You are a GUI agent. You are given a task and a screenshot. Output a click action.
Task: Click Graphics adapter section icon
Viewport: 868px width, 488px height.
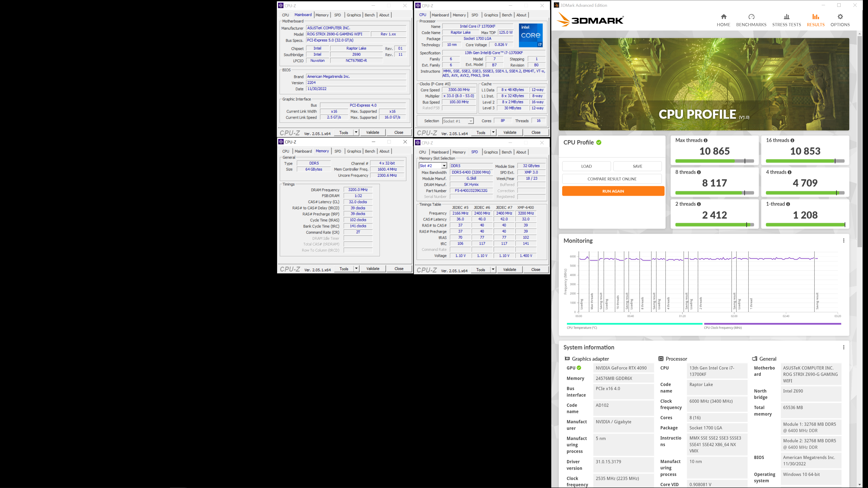(x=567, y=359)
